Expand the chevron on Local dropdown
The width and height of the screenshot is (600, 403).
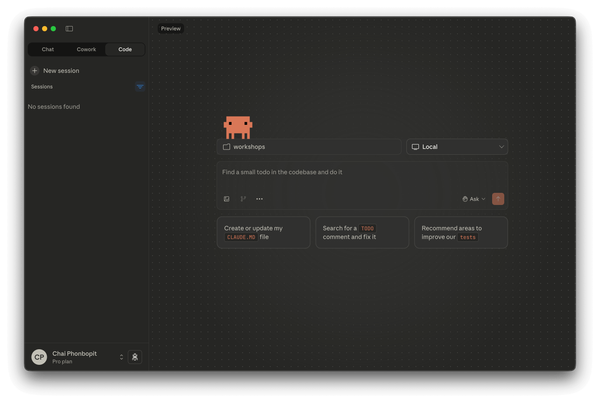click(x=501, y=147)
